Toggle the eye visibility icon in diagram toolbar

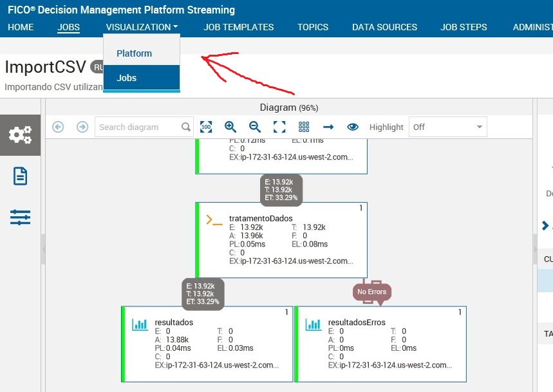(353, 127)
